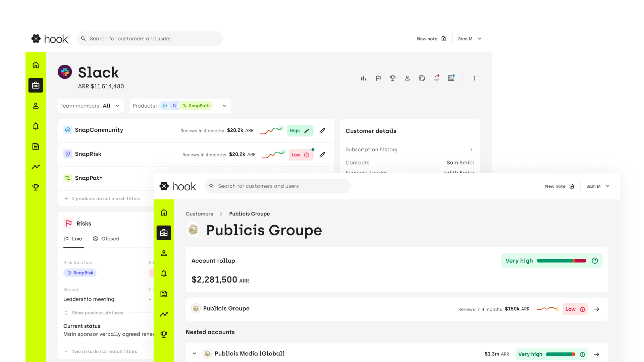Open the Sam M user menu in Slack window
The width and height of the screenshot is (644, 362).
click(470, 39)
